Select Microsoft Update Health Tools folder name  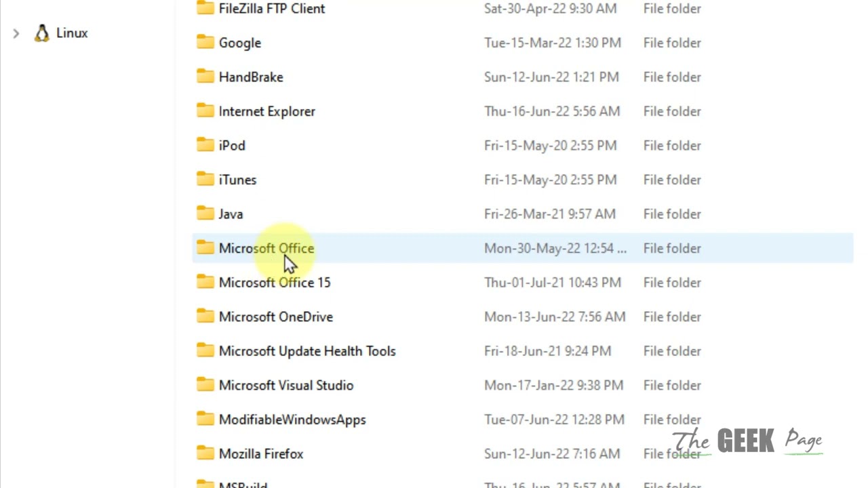coord(307,351)
